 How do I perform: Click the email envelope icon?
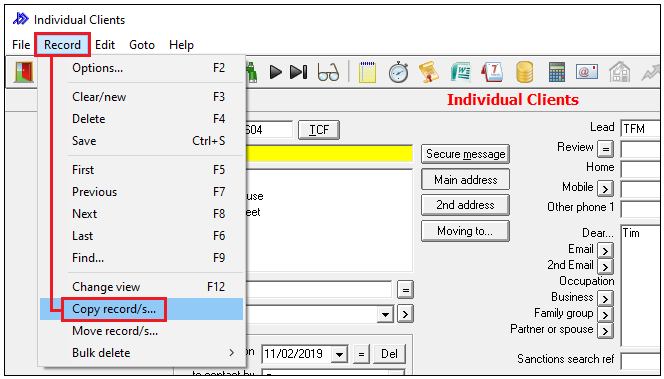click(x=587, y=72)
